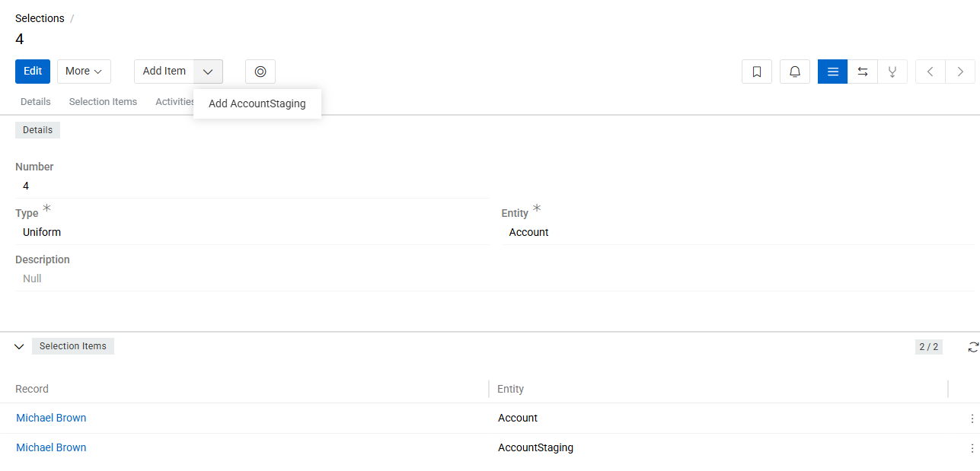Click the fork branch view icon
980x471 pixels.
click(x=892, y=72)
